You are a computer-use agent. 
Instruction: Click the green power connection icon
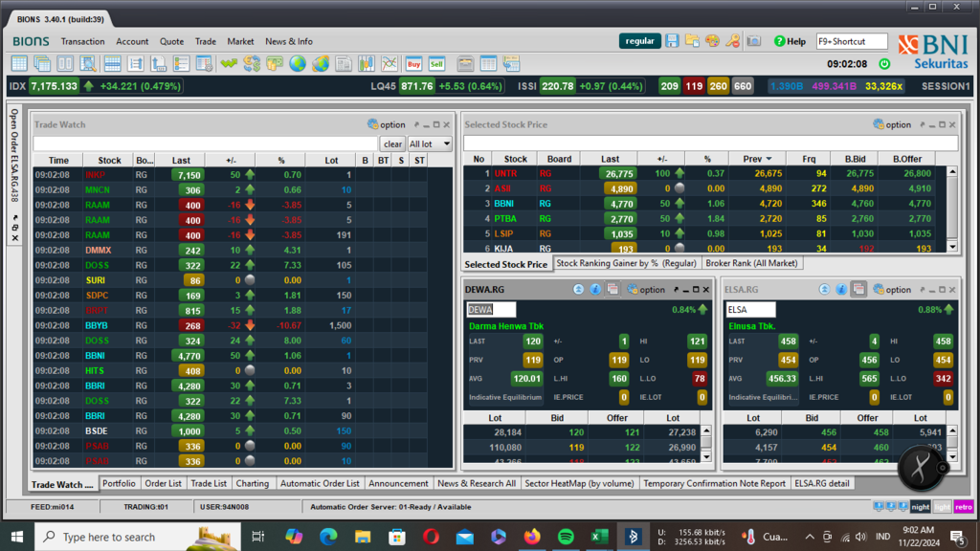click(x=884, y=64)
